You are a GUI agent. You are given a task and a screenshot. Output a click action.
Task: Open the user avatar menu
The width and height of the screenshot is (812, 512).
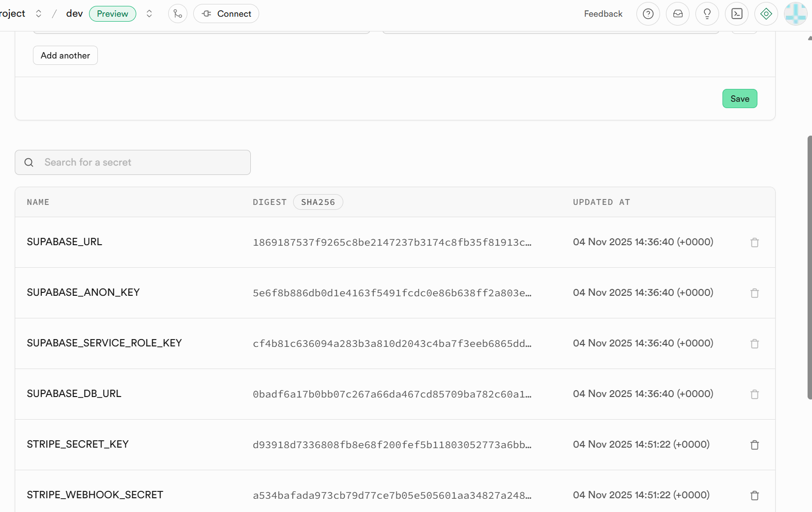click(x=796, y=14)
